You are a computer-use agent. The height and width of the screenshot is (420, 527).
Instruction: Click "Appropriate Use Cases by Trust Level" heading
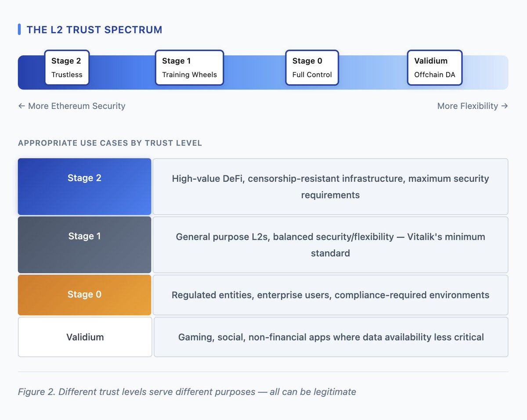(110, 144)
